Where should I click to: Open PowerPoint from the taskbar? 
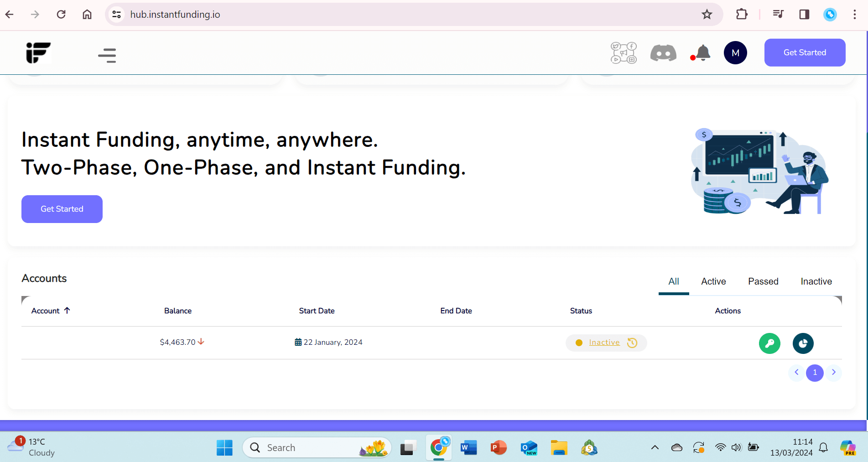point(499,448)
